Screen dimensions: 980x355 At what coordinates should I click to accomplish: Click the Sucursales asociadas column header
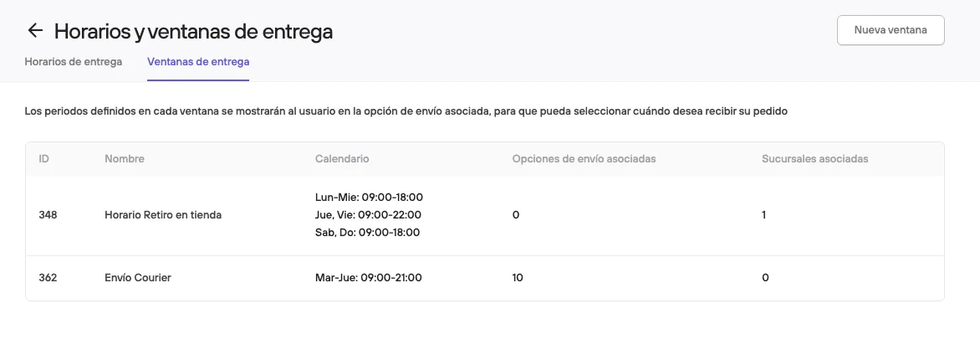tap(814, 159)
